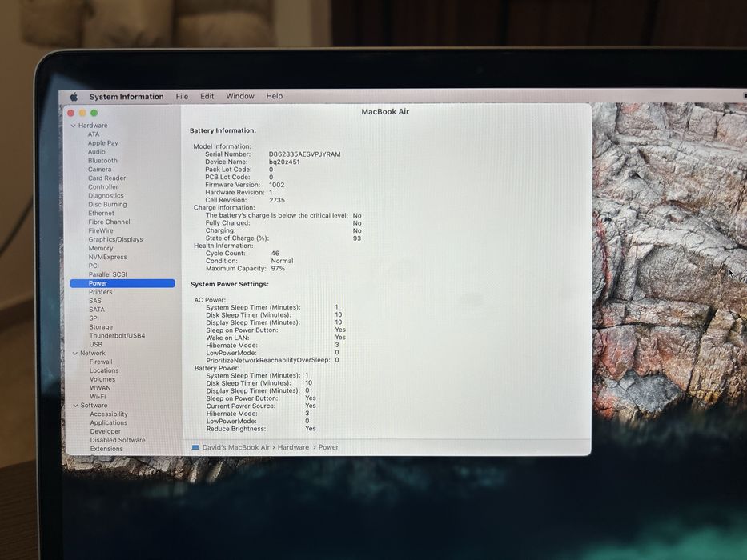The height and width of the screenshot is (560, 747).
Task: Select Storage in the sidebar
Action: 101,327
